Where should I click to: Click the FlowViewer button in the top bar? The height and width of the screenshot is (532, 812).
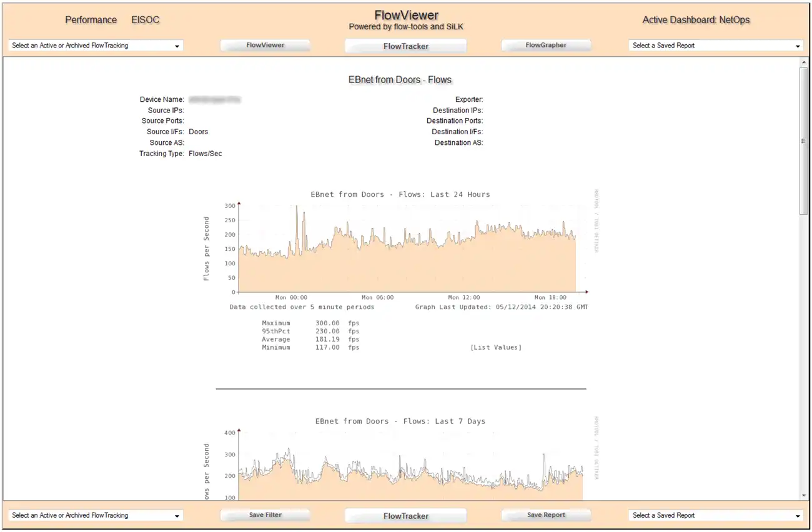coord(265,46)
